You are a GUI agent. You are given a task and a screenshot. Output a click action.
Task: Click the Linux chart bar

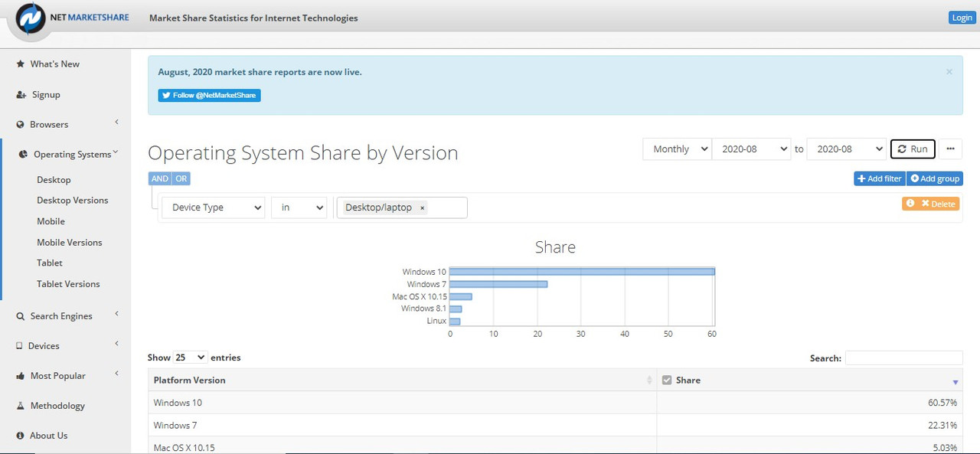tap(455, 321)
